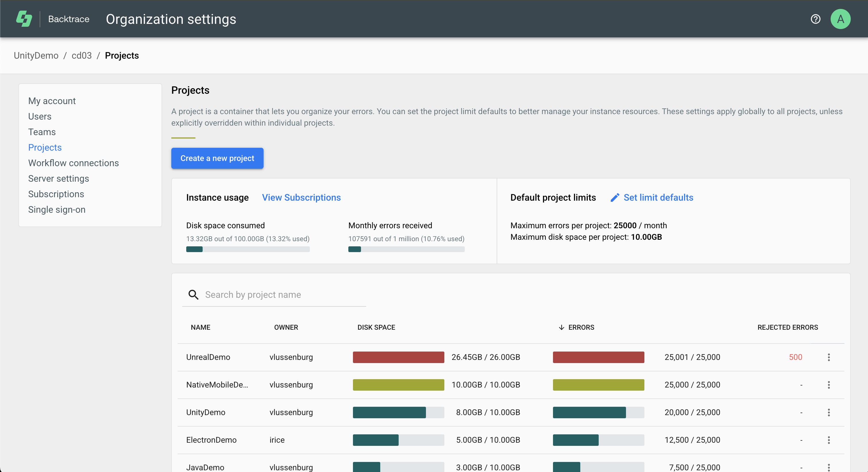Navigate to cd03 breadcrumb

[x=82, y=55]
